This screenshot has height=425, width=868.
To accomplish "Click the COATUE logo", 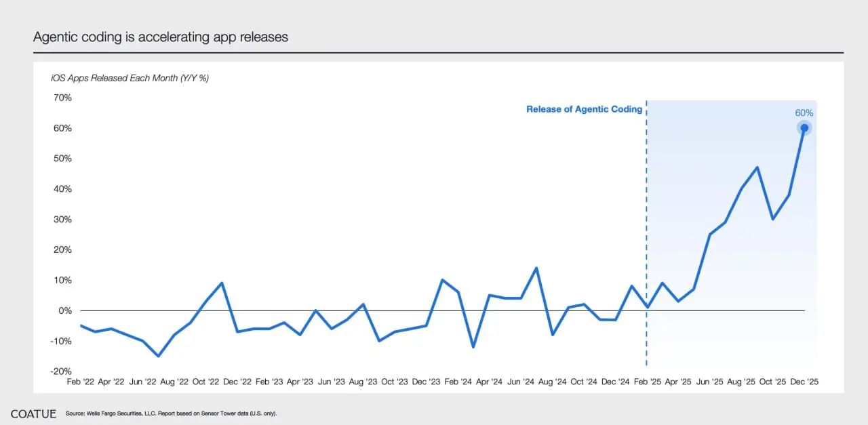I will tap(33, 413).
